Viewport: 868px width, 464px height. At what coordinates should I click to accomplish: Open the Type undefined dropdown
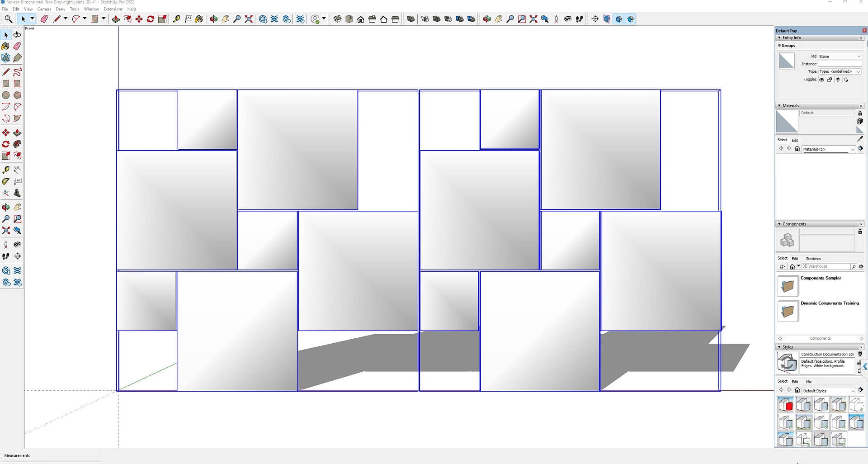840,71
